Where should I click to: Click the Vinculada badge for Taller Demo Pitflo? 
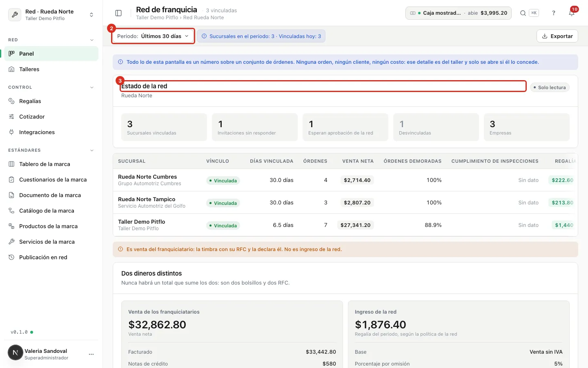click(223, 225)
